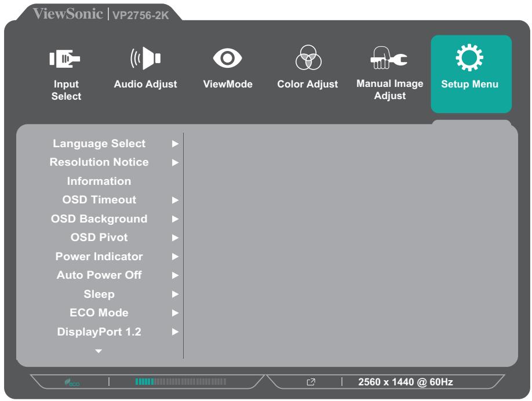Select the Setup Menu label
The image size is (532, 401).
[469, 84]
